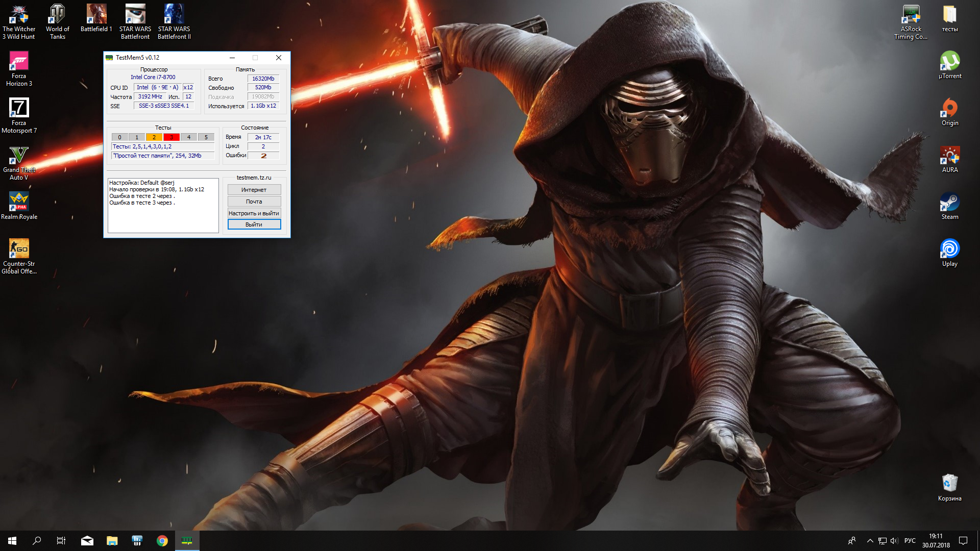Click the Почта button
The width and height of the screenshot is (980, 551).
254,202
